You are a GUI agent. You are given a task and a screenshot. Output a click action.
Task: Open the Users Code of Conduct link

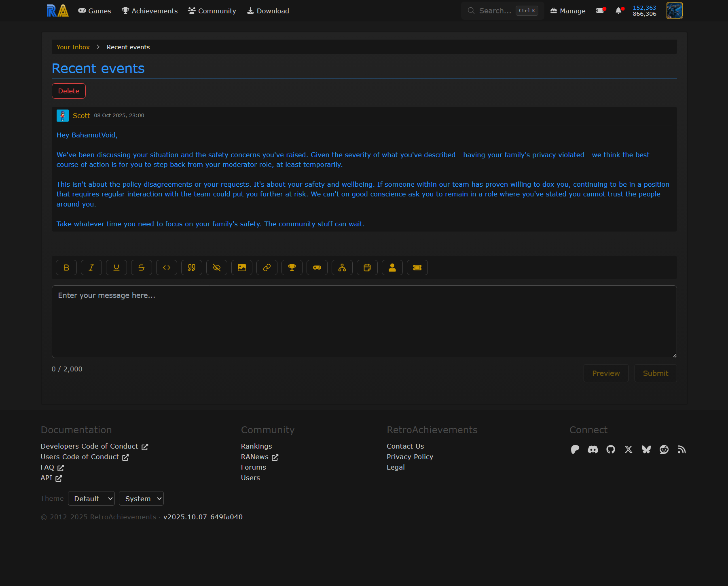click(x=85, y=457)
